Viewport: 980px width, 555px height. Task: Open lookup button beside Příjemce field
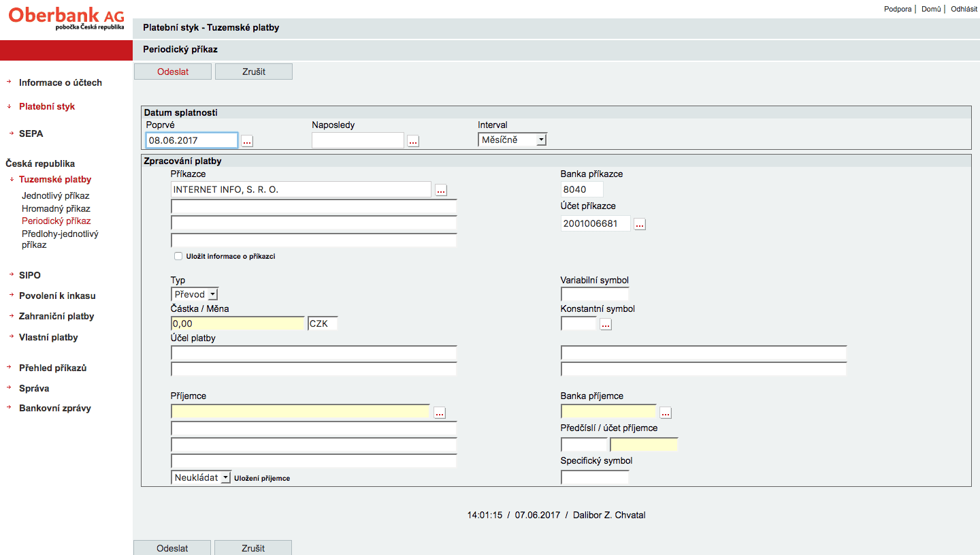[440, 413]
